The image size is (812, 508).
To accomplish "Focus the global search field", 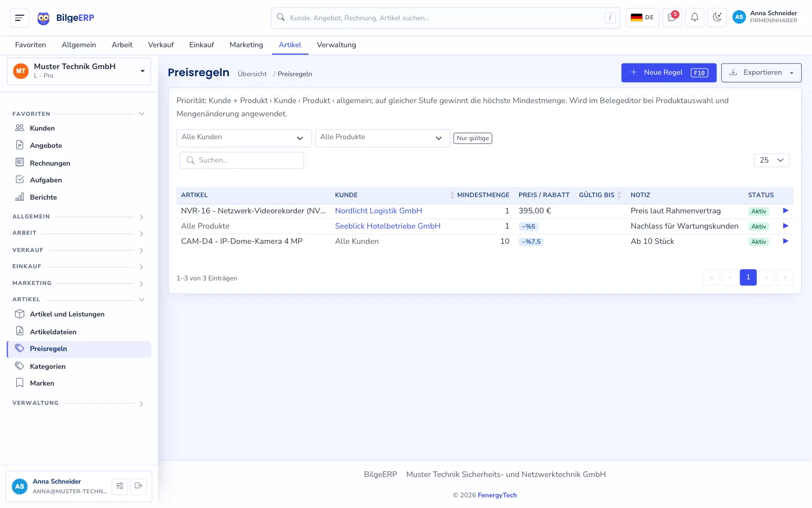I will coord(445,18).
